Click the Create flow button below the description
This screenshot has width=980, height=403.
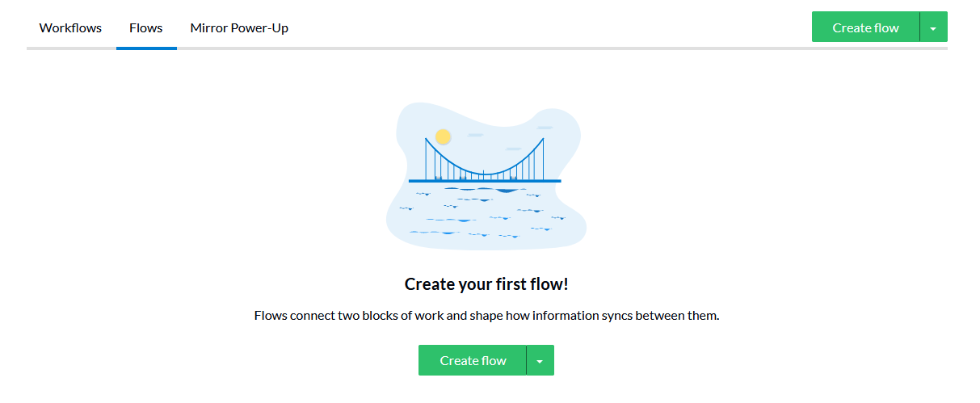click(x=473, y=360)
